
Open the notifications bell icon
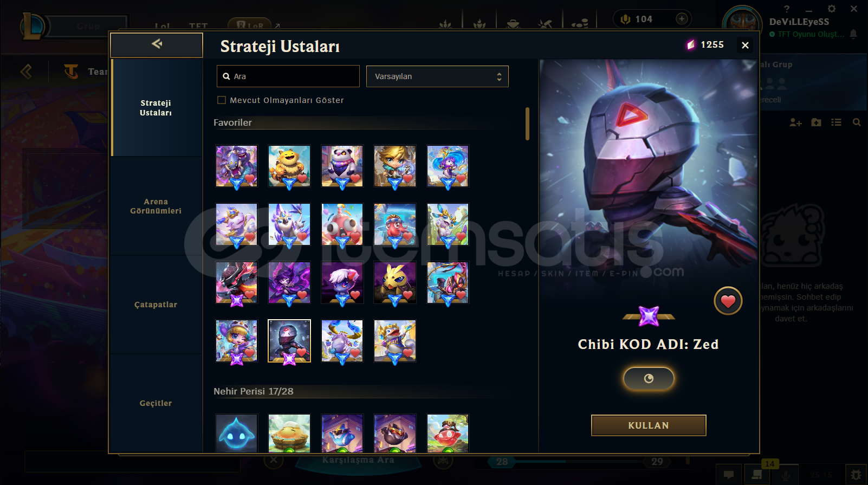(853, 34)
